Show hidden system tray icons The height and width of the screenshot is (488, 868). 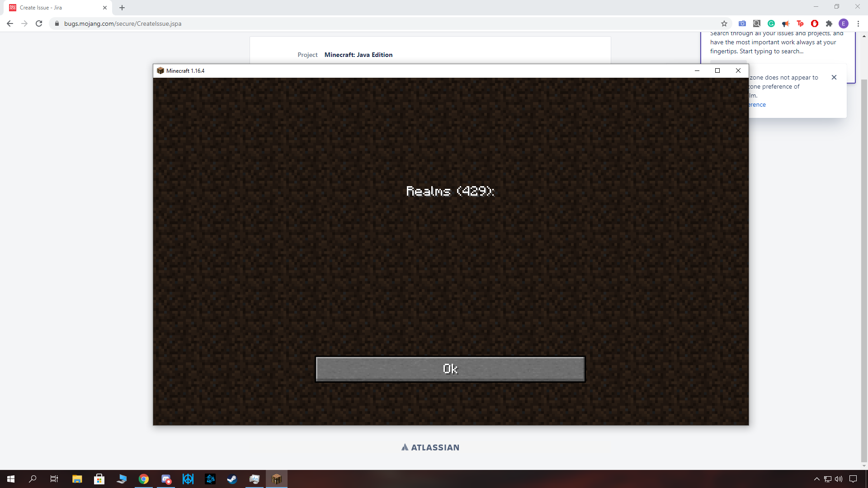(816, 479)
